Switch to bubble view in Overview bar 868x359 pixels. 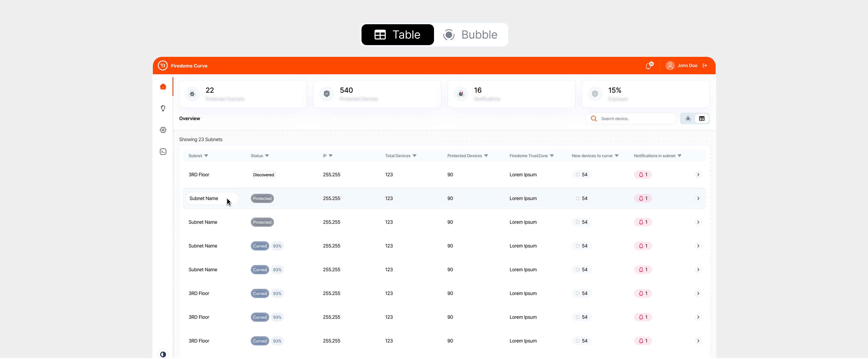(688, 119)
